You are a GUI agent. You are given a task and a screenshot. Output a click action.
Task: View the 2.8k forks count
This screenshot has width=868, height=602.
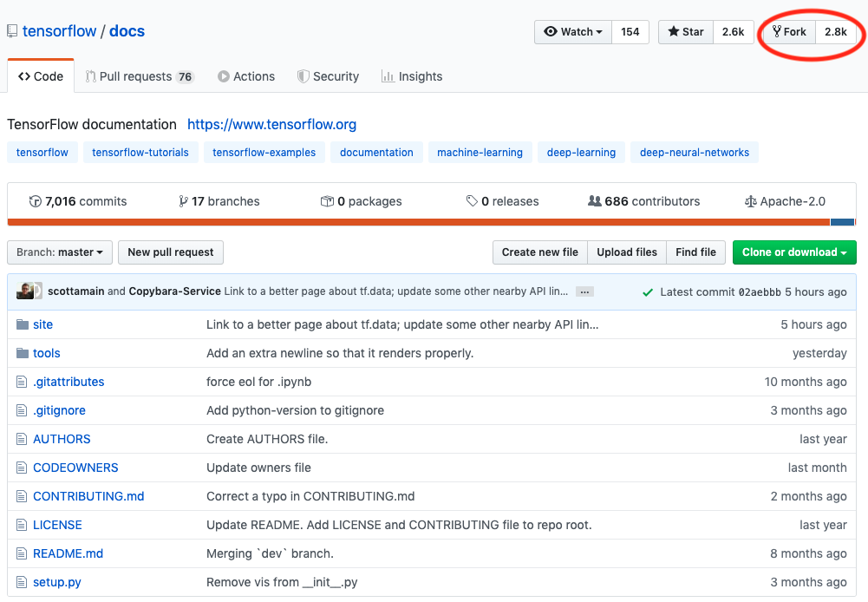click(x=835, y=31)
